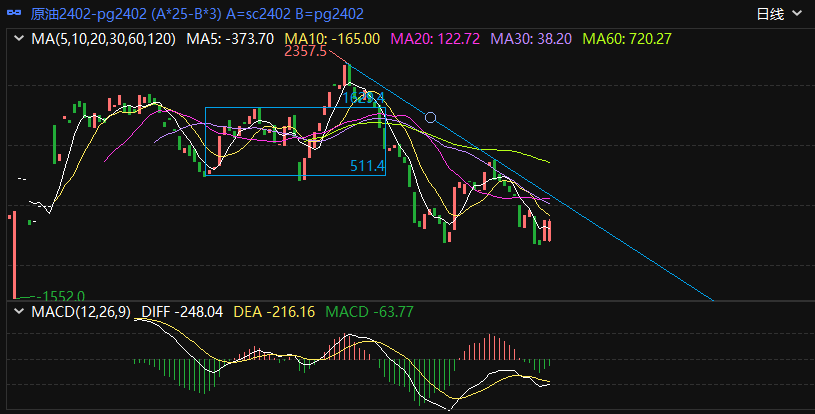Collapse the MACD indicator chevron
Image resolution: width=815 pixels, height=414 pixels.
click(18, 312)
